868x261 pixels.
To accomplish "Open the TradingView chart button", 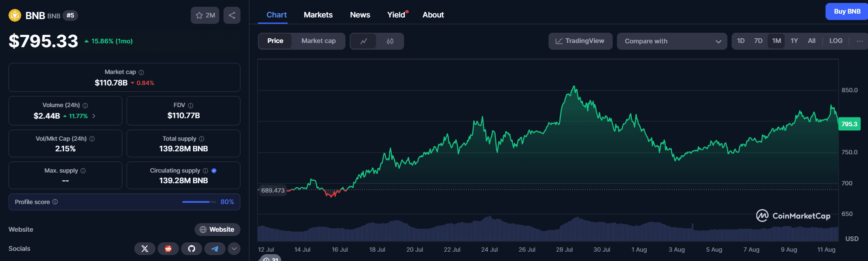I will [580, 41].
